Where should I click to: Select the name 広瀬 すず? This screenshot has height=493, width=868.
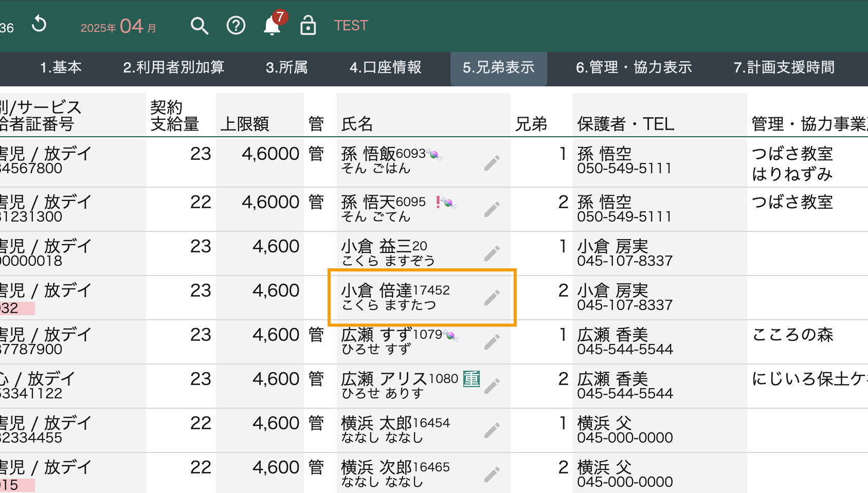[x=376, y=335]
